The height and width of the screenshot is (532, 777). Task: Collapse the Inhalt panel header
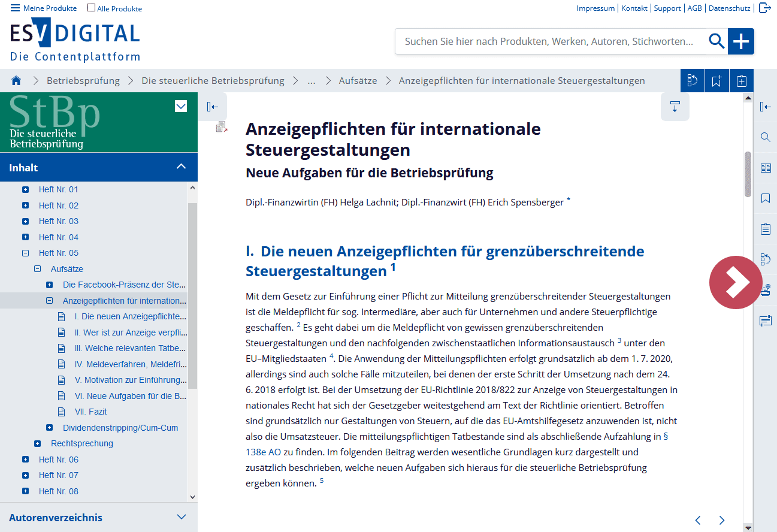(99, 168)
